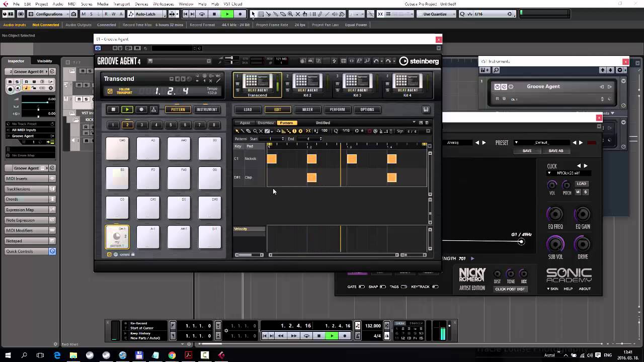Activate Groove Agent record button
Viewport: 644px width, 362px height.
point(141,110)
